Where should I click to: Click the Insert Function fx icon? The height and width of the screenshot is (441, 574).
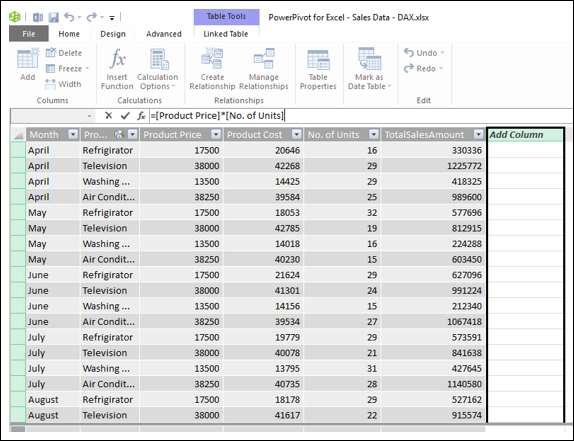coord(118,59)
